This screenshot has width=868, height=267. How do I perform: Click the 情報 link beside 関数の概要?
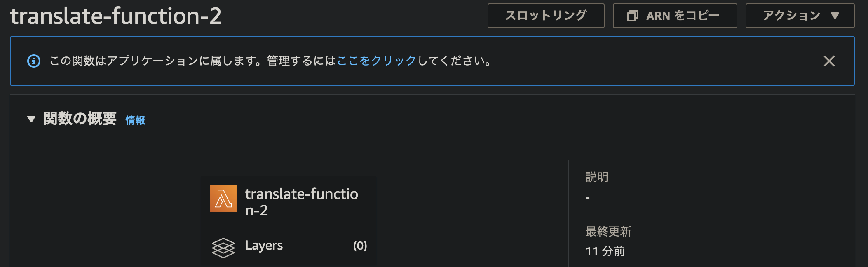point(135,121)
